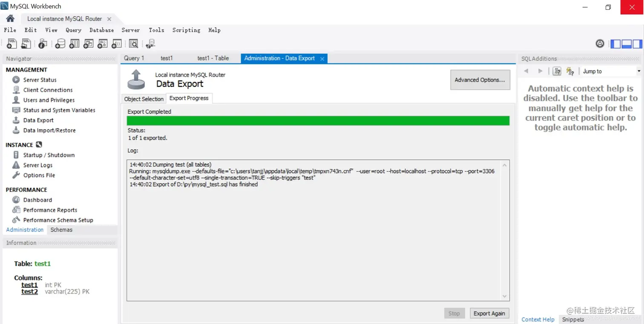Screen dimensions: 644x324
Task: Search table data toolbar icon
Action: (x=133, y=43)
